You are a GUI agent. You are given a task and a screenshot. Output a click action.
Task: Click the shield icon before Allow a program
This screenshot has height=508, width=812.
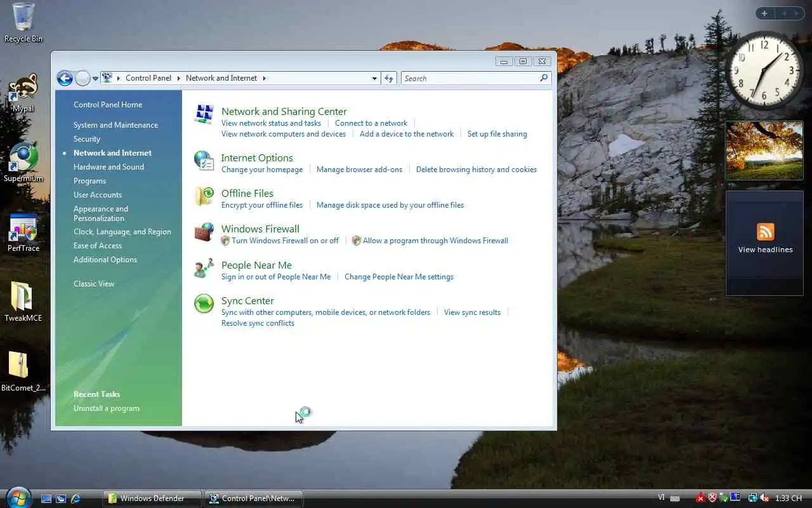click(x=357, y=241)
